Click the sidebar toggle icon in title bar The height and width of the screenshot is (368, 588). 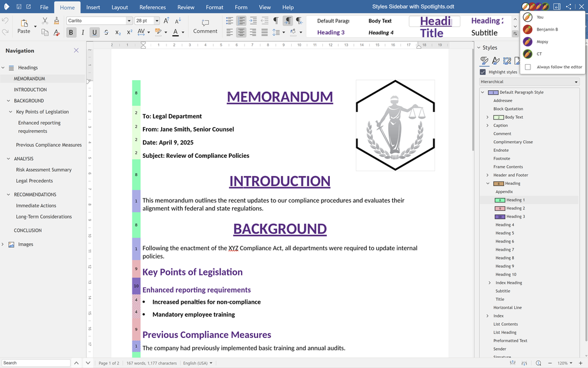click(557, 6)
